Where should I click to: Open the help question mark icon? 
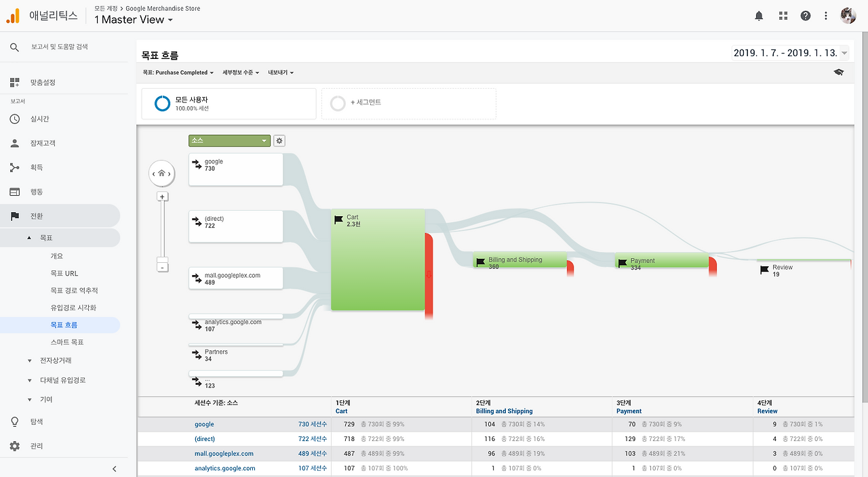pos(806,16)
